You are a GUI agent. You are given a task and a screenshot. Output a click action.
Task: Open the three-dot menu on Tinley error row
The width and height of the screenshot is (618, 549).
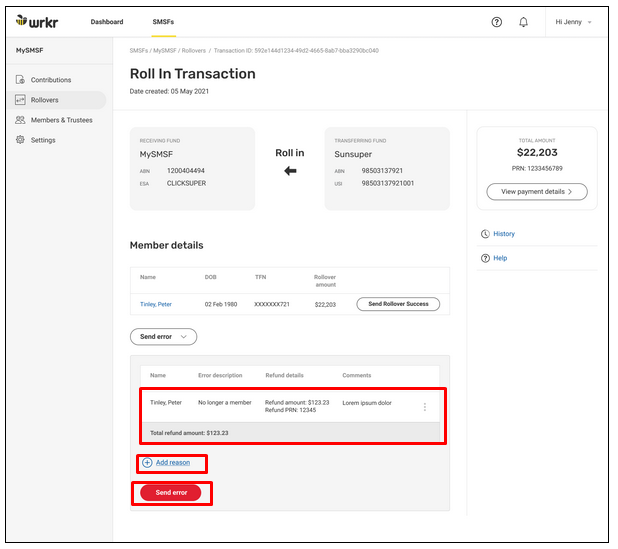pos(424,407)
